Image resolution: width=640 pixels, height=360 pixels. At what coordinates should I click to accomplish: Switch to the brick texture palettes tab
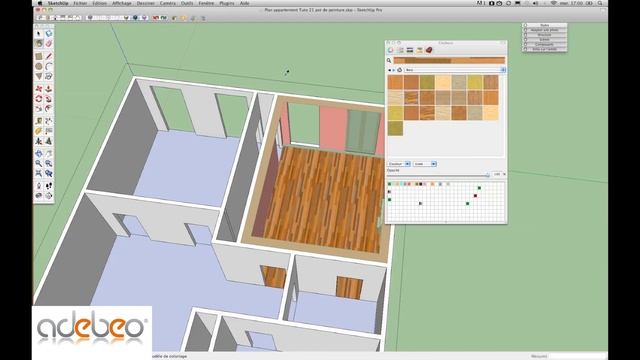[429, 50]
